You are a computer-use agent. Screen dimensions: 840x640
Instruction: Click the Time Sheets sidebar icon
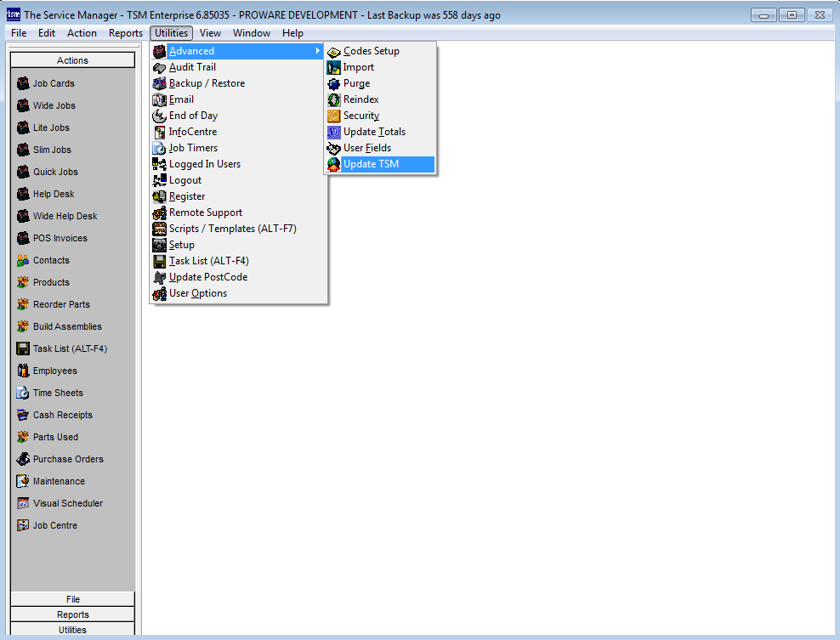coord(23,393)
